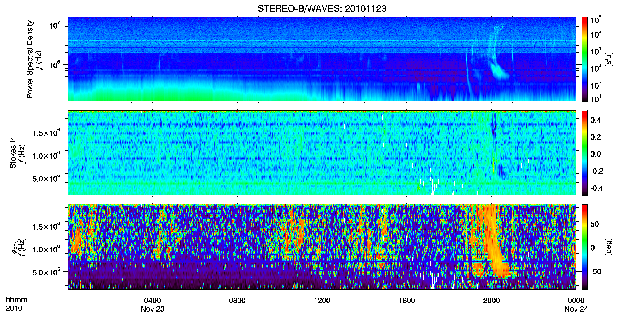Click the plot title STEREO-B/WAVES: 20101123
Viewport: 644px width, 332px height.
[x=322, y=9]
